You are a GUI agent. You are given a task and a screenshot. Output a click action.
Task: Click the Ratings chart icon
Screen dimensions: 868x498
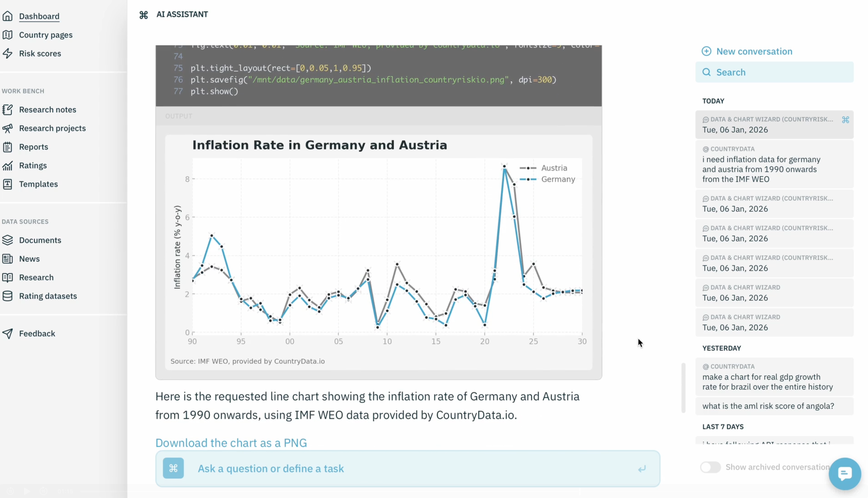7,166
